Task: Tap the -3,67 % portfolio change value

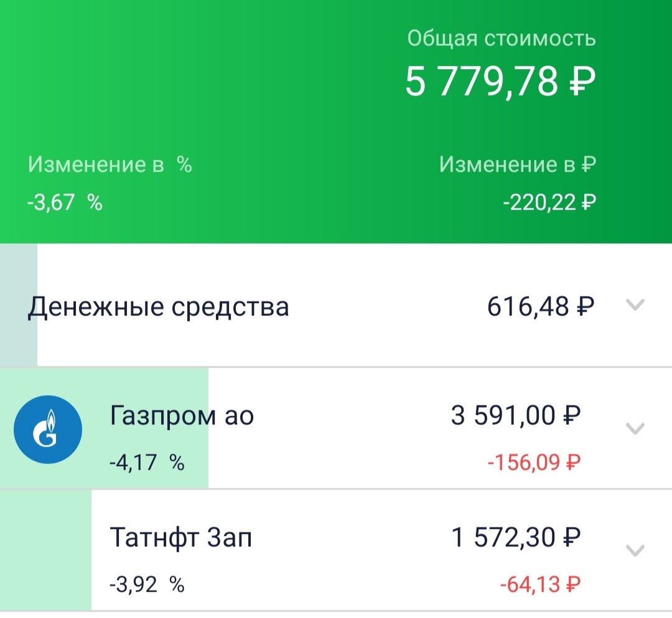Action: [65, 202]
